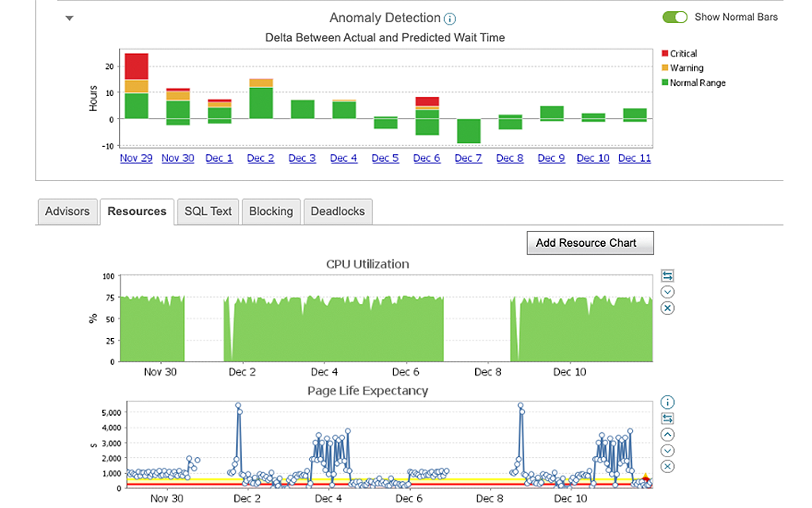The width and height of the screenshot is (812, 508).
Task: Click the compare arrows icon on CPU Utilization
Action: click(x=667, y=275)
